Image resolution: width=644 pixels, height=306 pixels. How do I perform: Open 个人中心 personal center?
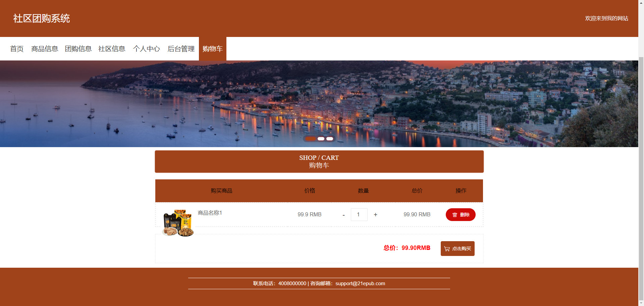point(147,49)
